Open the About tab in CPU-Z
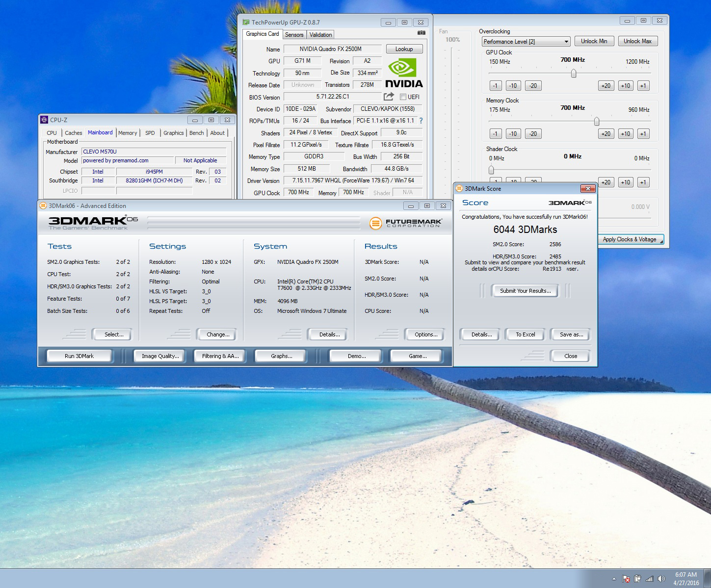 217,133
